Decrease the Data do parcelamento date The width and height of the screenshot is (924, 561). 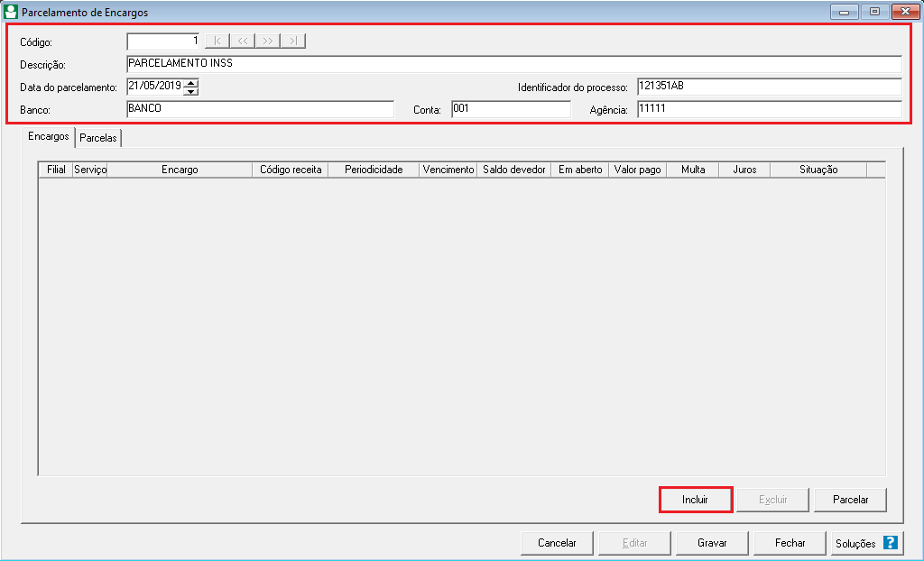tap(190, 91)
